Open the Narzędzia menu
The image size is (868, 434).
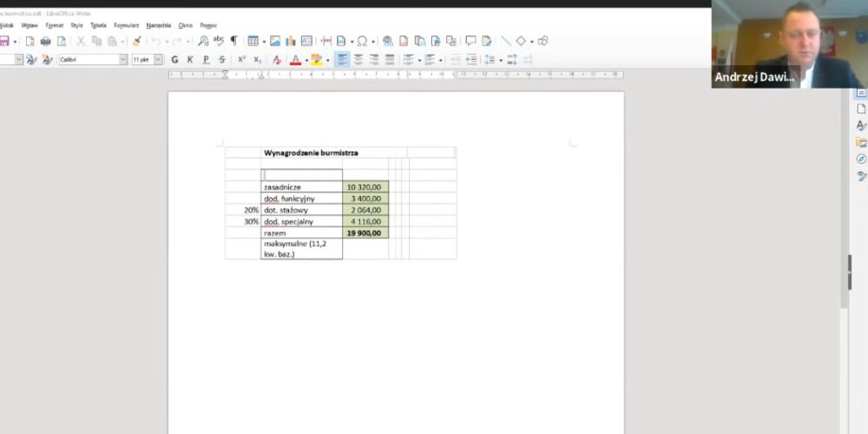tap(158, 25)
